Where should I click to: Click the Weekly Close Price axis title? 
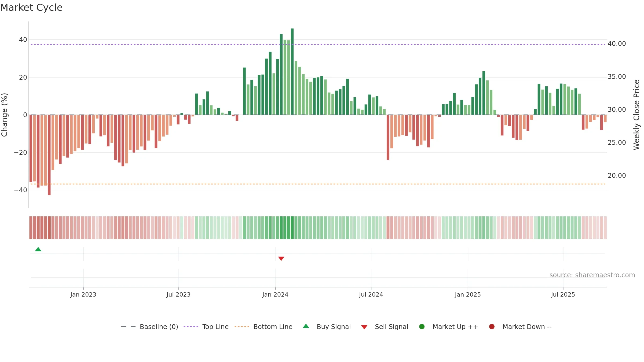coord(636,115)
